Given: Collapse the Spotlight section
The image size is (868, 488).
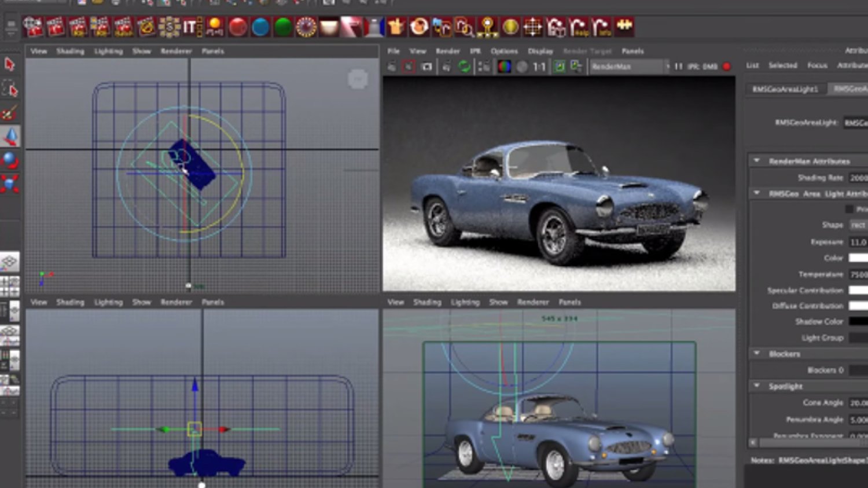Looking at the screenshot, I should [x=757, y=386].
